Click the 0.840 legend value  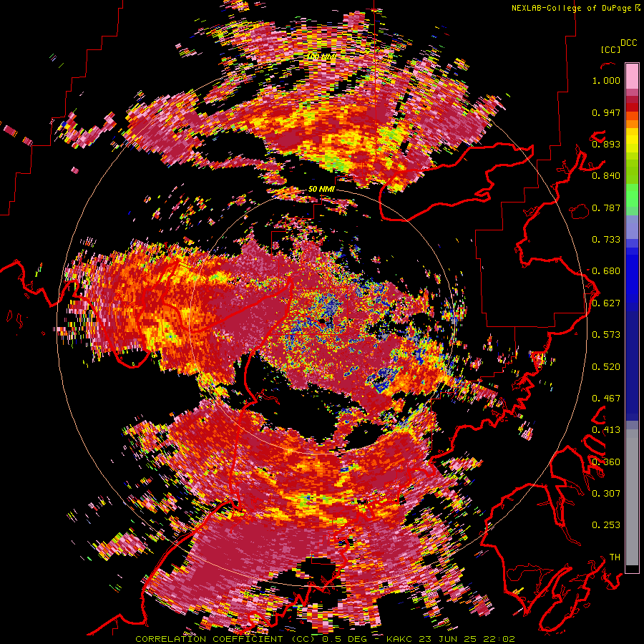[606, 176]
